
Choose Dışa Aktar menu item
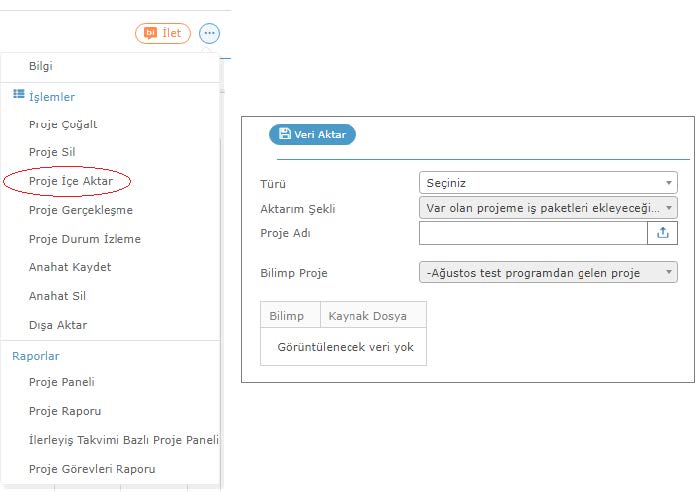point(58,325)
